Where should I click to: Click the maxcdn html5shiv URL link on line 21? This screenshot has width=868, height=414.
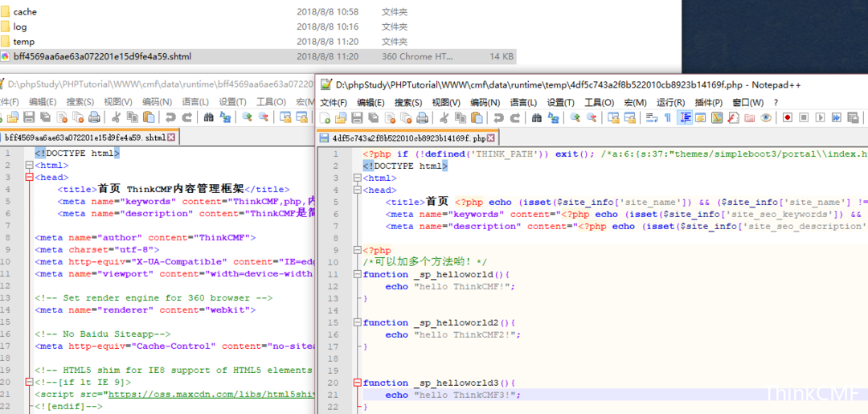(x=211, y=395)
